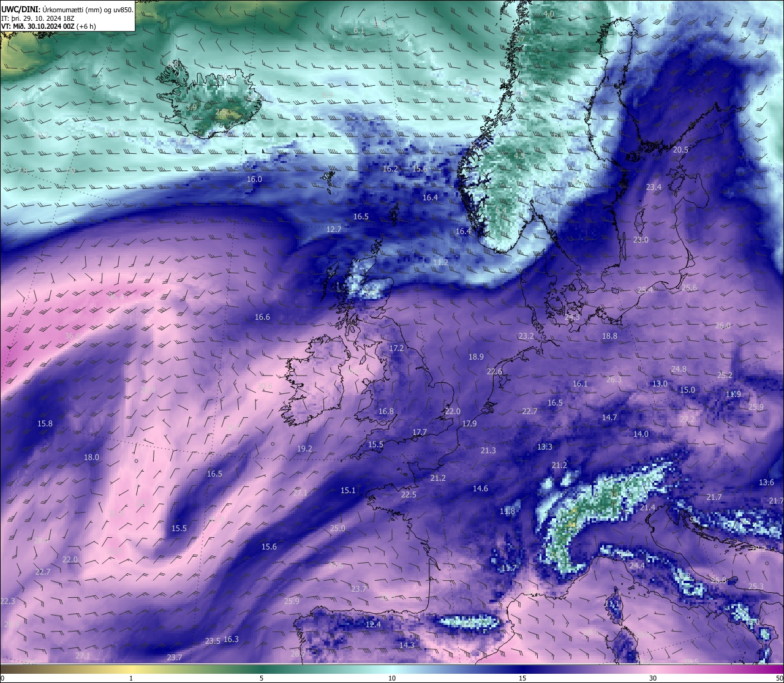Click the 26.3 value label
Screen dimensions: 784x683
point(614,379)
